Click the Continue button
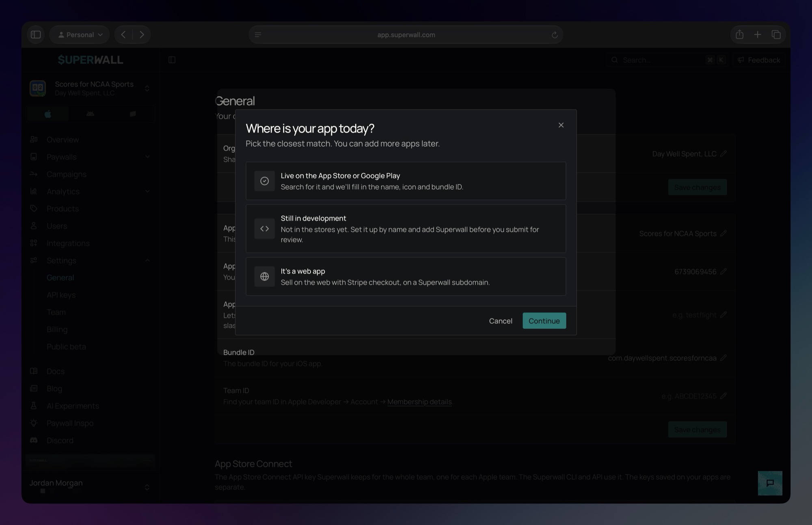This screenshot has width=812, height=525. (544, 321)
